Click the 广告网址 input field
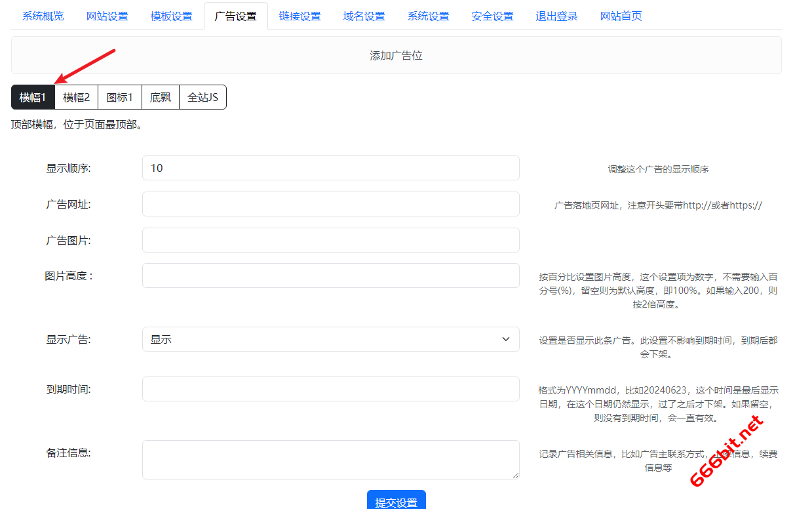This screenshot has width=812, height=509. (x=330, y=204)
